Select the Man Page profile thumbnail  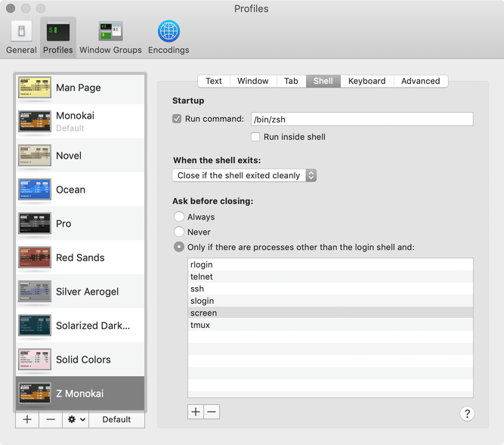click(x=35, y=88)
